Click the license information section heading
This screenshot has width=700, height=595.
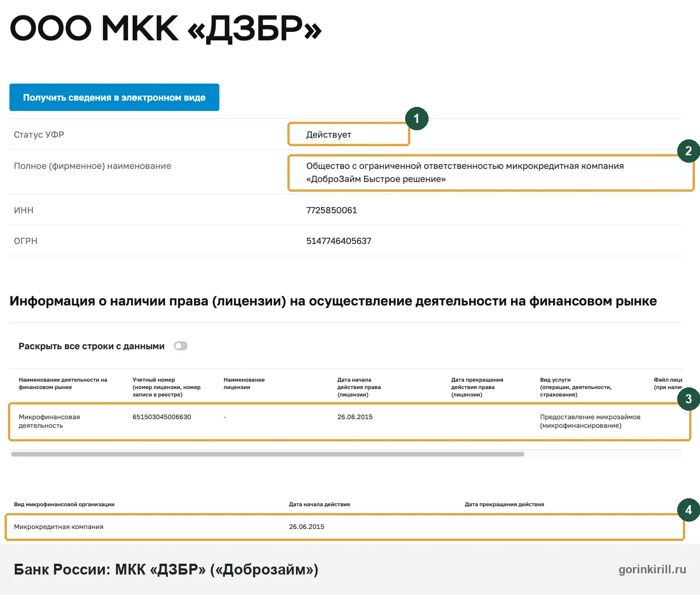333,301
